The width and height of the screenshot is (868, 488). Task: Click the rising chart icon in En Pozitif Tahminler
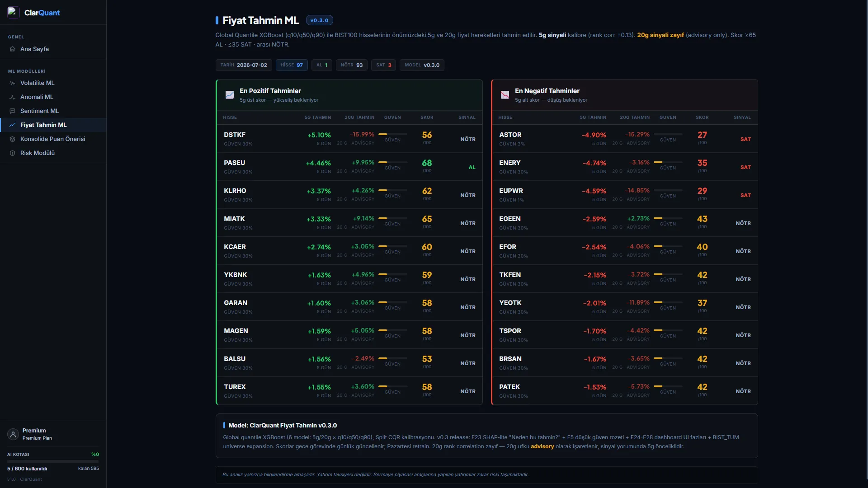click(230, 95)
